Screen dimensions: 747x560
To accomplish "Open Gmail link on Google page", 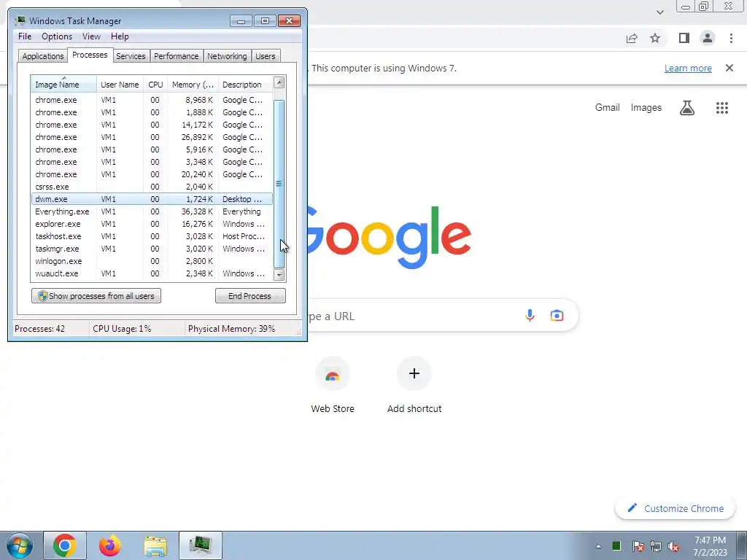I will (x=608, y=108).
